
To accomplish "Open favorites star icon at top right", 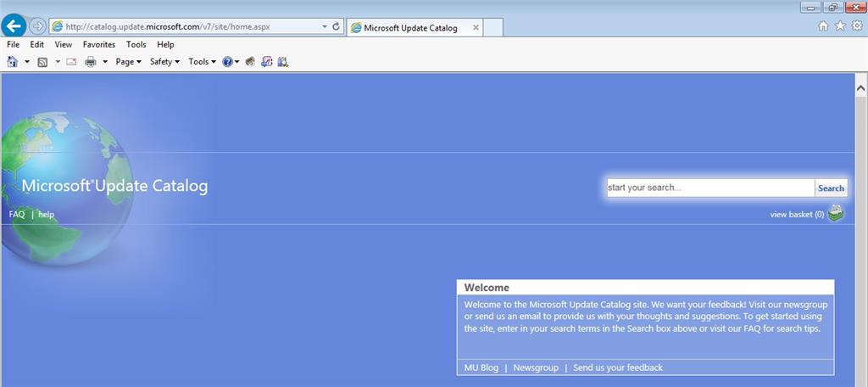I will point(840,26).
